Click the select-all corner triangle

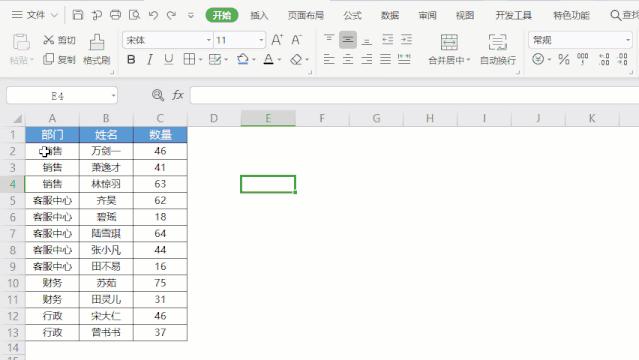click(x=17, y=119)
